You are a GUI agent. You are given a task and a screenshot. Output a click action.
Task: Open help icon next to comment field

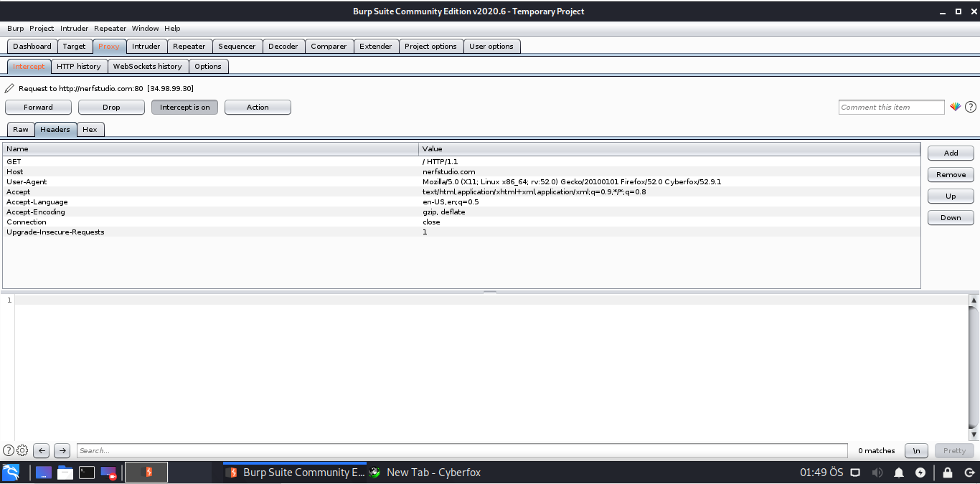tap(971, 107)
